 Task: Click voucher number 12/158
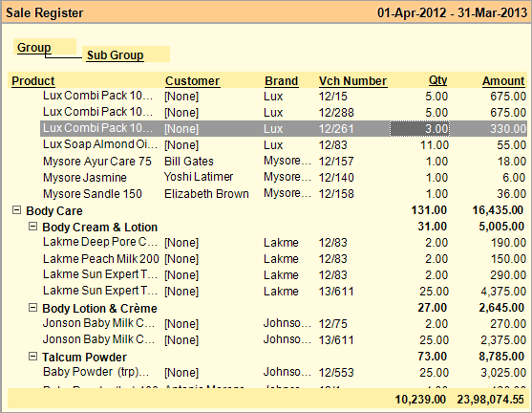tap(336, 194)
